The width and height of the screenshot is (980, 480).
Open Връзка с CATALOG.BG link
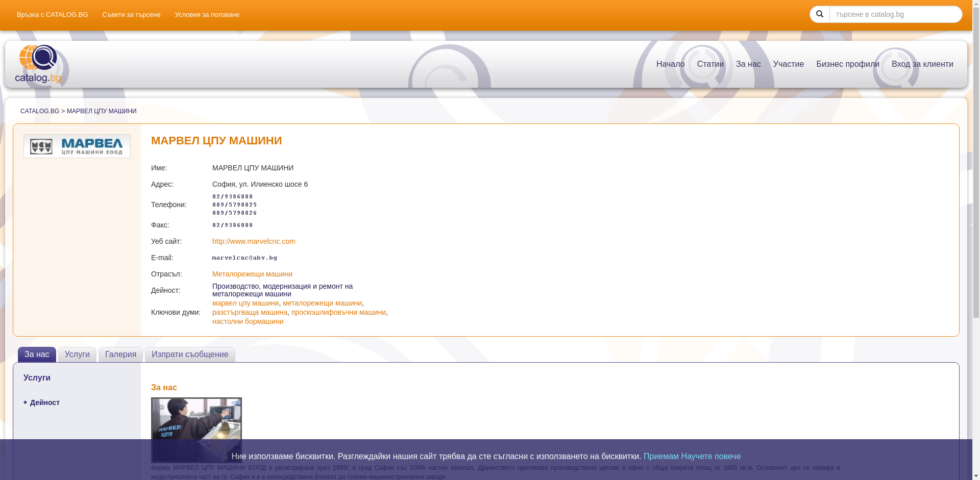[52, 15]
